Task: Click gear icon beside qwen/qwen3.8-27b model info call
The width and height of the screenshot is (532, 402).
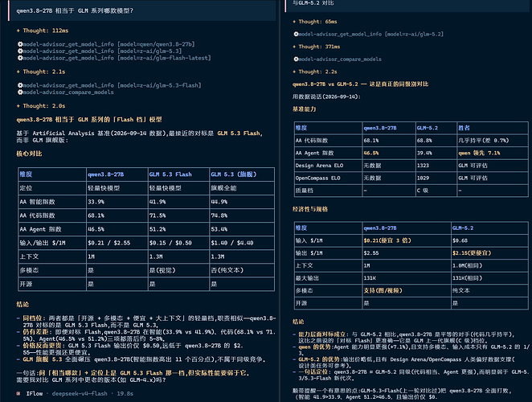Action: tap(20, 44)
